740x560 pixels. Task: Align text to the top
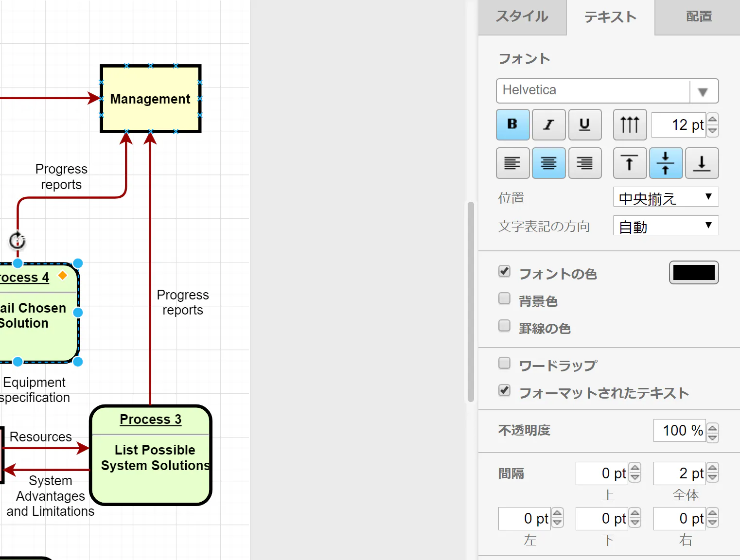[x=630, y=163]
